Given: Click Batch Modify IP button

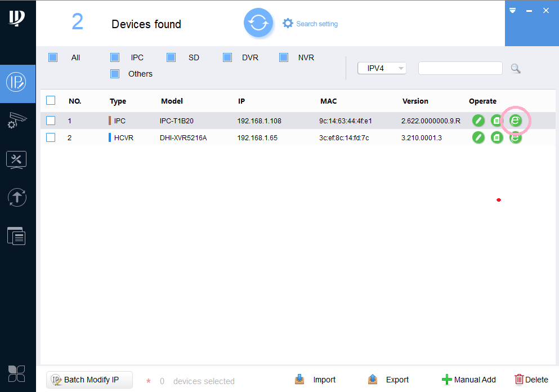Looking at the screenshot, I should 90,380.
